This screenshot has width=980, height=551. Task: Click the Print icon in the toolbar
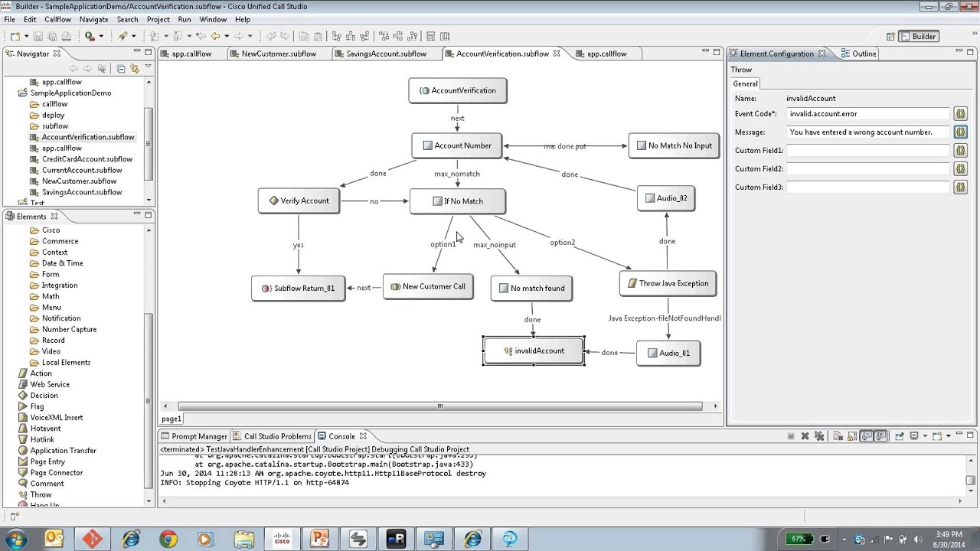click(67, 36)
